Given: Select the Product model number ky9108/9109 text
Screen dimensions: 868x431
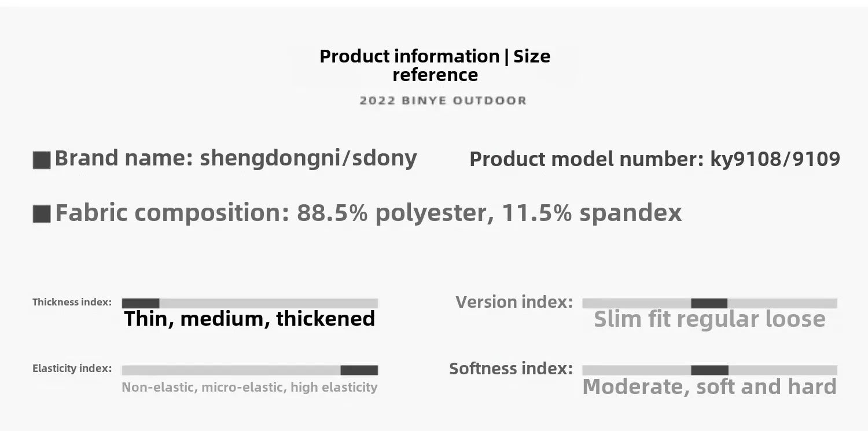Looking at the screenshot, I should point(654,159).
